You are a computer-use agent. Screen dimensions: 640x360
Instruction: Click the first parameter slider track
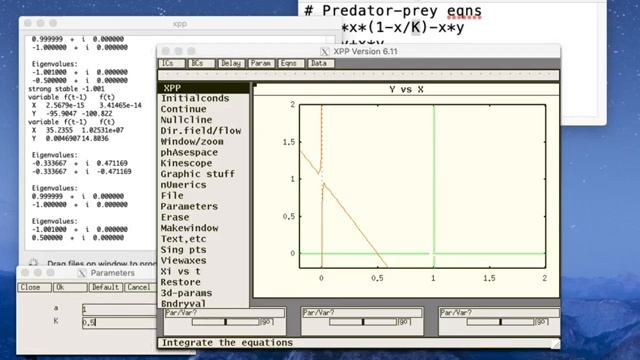[226, 322]
